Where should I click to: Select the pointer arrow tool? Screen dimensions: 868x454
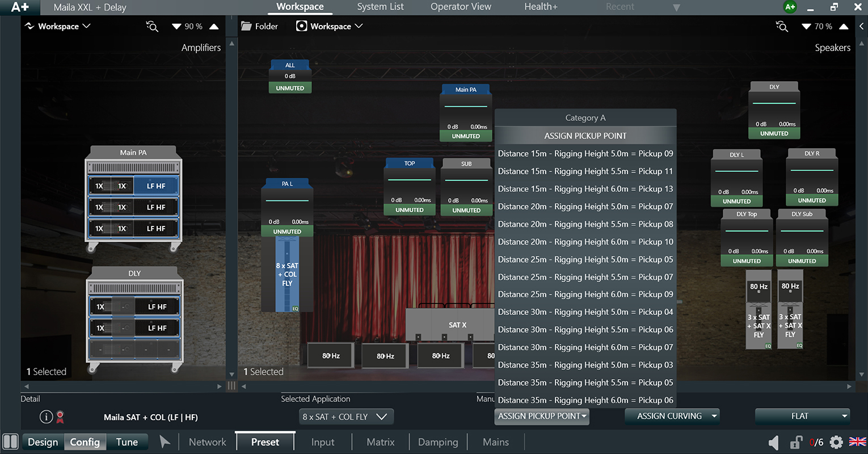(x=165, y=442)
